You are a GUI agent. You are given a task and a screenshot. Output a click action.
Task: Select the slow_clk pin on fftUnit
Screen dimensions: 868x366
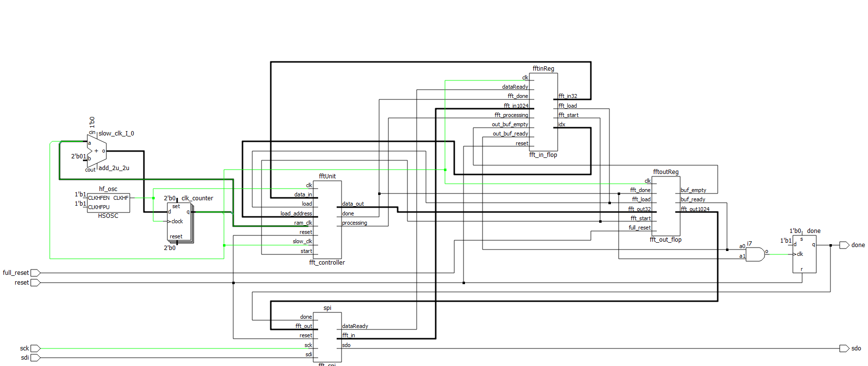303,241
